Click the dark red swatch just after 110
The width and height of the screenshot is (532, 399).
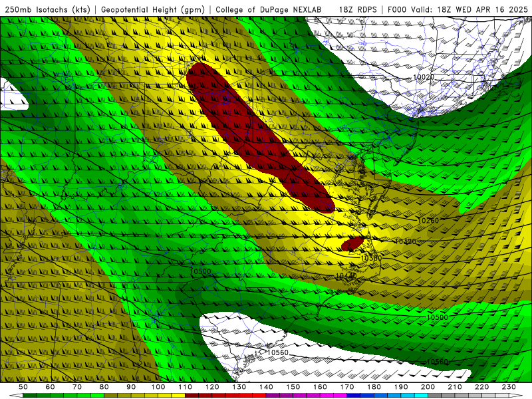pyautogui.click(x=192, y=396)
